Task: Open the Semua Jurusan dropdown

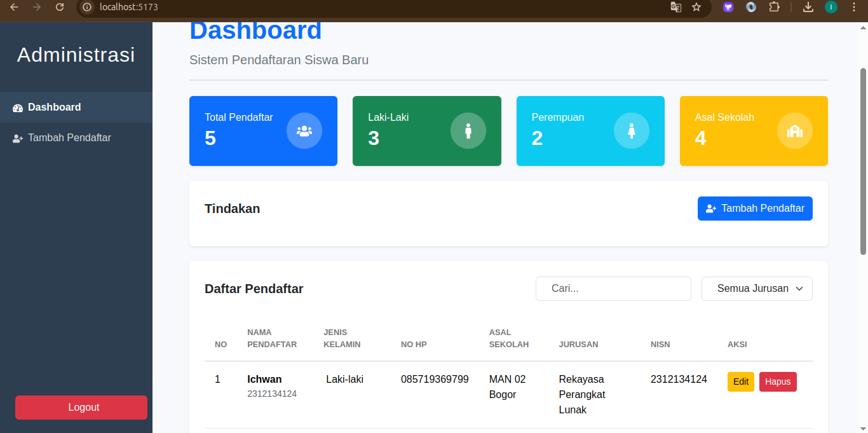Action: (757, 289)
